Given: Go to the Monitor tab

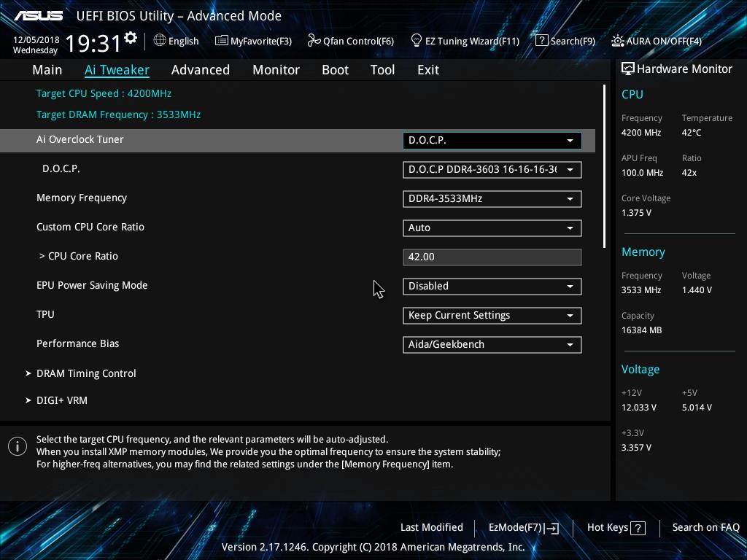Looking at the screenshot, I should click(x=276, y=70).
